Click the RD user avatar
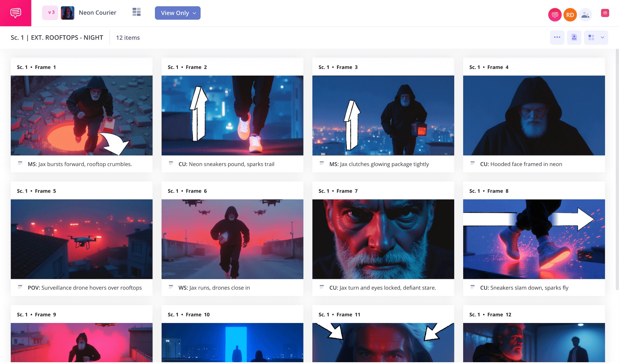 pyautogui.click(x=570, y=15)
